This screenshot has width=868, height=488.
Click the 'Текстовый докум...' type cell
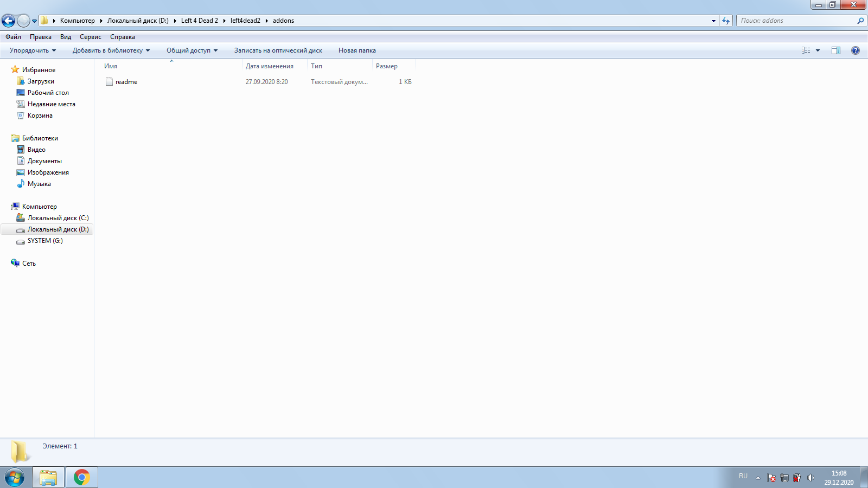click(x=339, y=82)
